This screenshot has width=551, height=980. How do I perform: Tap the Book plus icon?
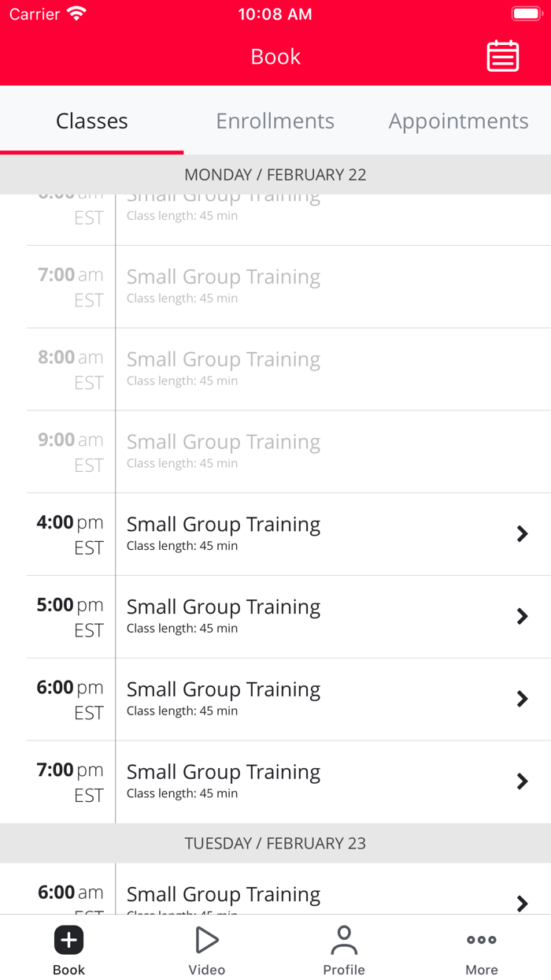(69, 940)
